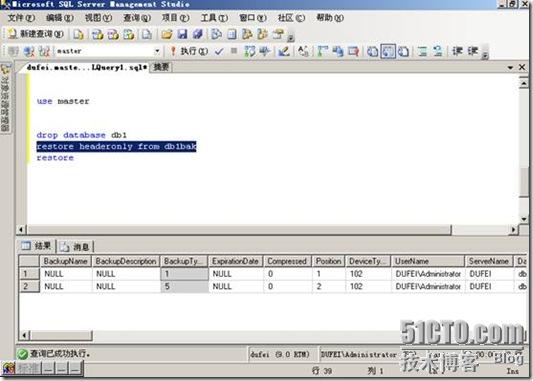The image size is (533, 381).
Task: Expand the SQL editor toolbar options arrow
Action: tap(485, 54)
